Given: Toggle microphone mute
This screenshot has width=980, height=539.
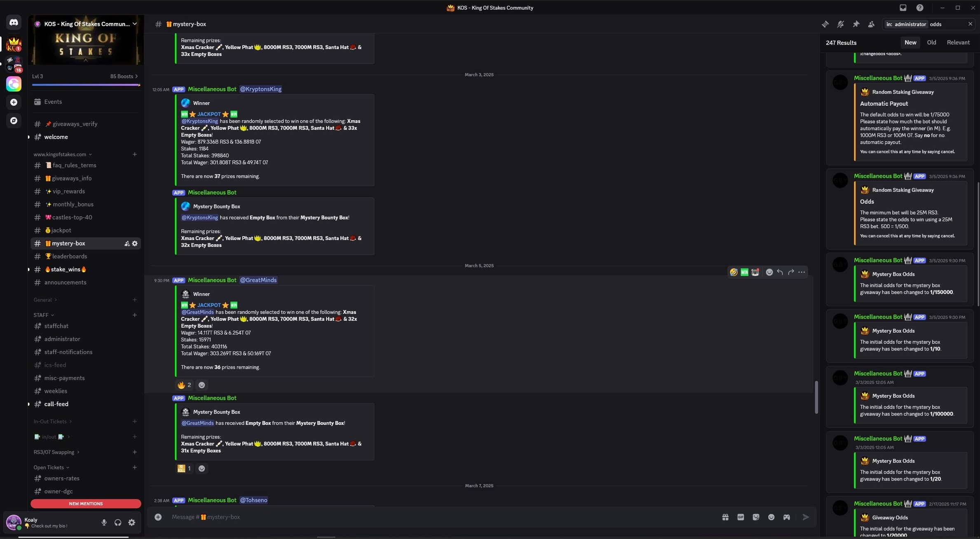Looking at the screenshot, I should [104, 523].
